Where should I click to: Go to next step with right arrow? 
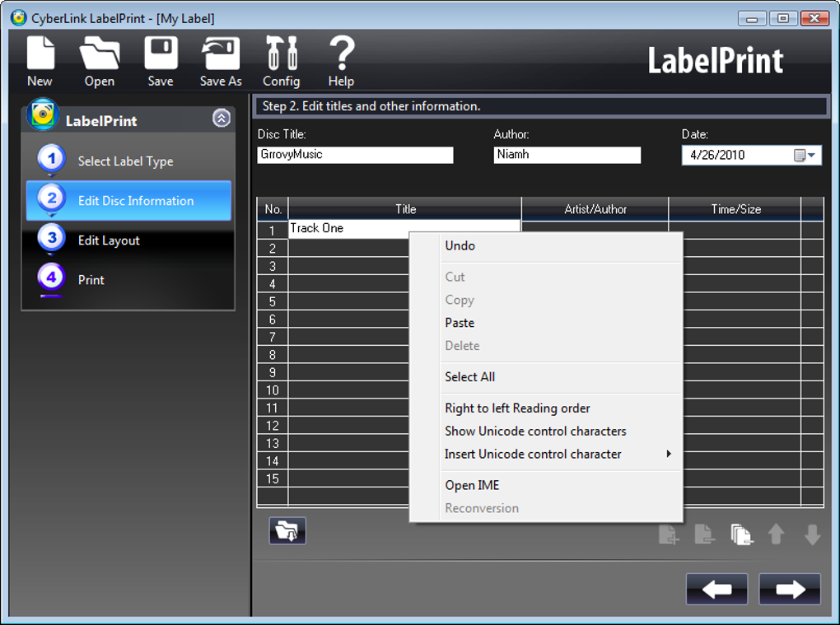[x=790, y=589]
